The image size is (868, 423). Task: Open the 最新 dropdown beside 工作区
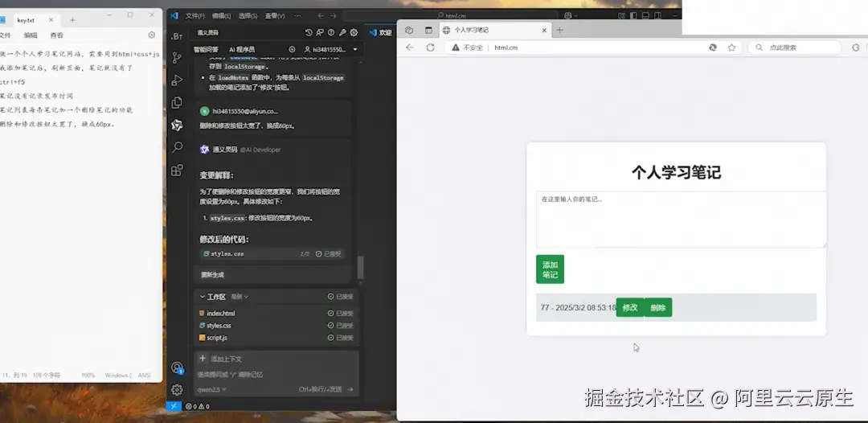(240, 297)
